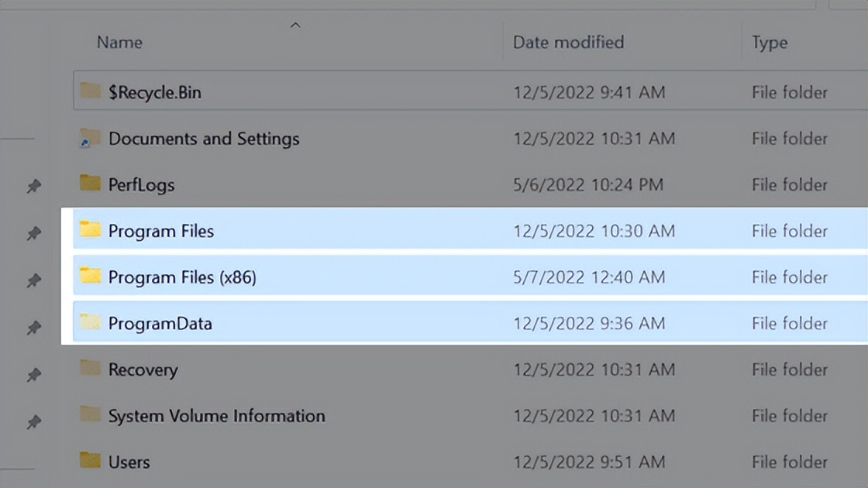
Task: Sort files by the Type column header
Action: click(x=769, y=43)
